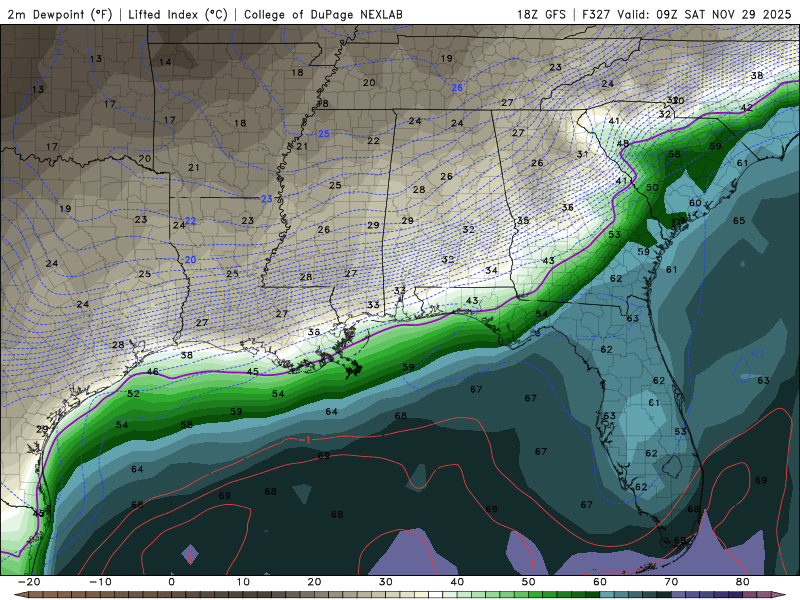Viewport: 800px width, 600px height.
Task: Click the 'Valid: 09Z SAT NOV 29 2025' timestamp
Action: click(x=704, y=14)
